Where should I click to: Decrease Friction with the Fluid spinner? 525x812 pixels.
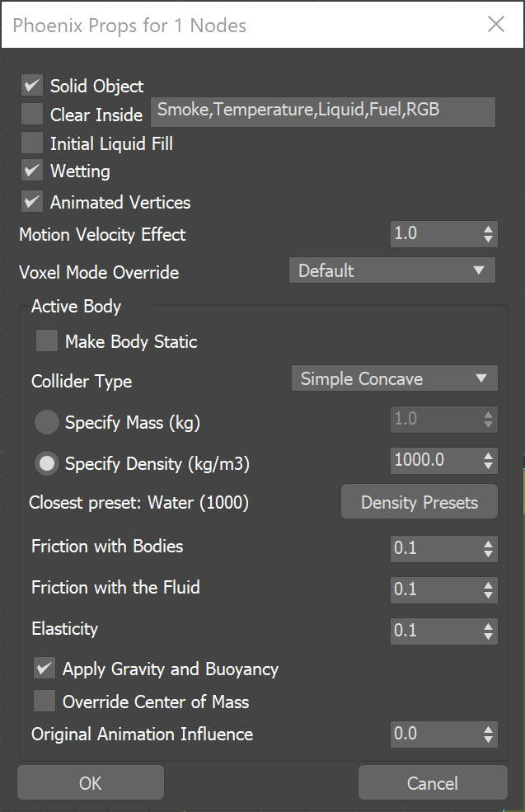click(488, 595)
